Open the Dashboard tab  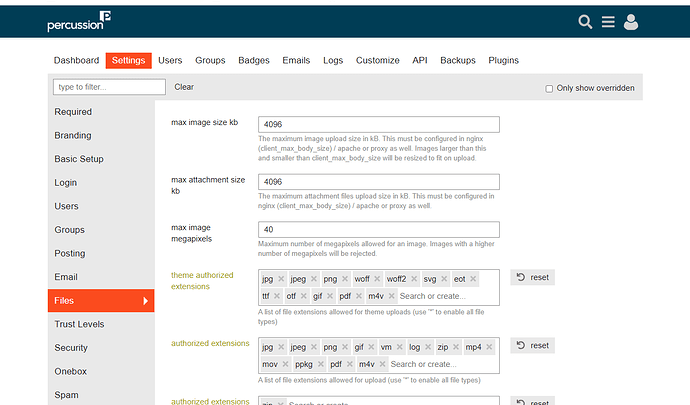click(x=77, y=60)
